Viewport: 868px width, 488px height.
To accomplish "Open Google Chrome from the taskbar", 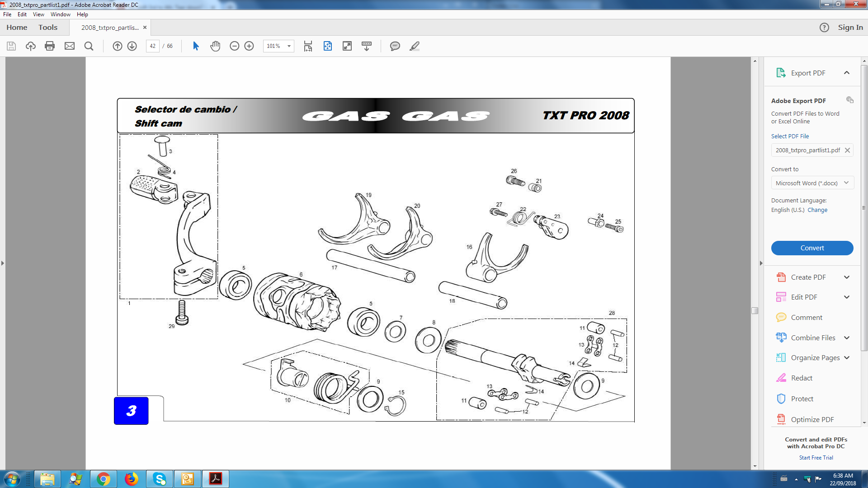I will [104, 479].
